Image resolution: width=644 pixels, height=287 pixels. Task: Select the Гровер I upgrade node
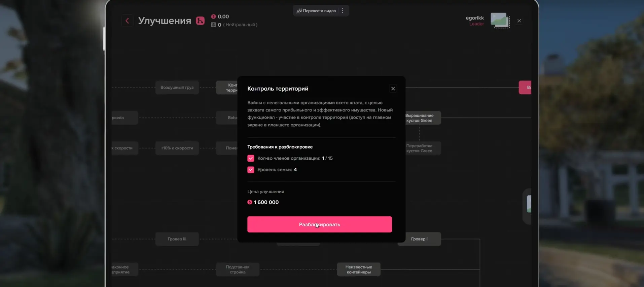[x=419, y=239]
